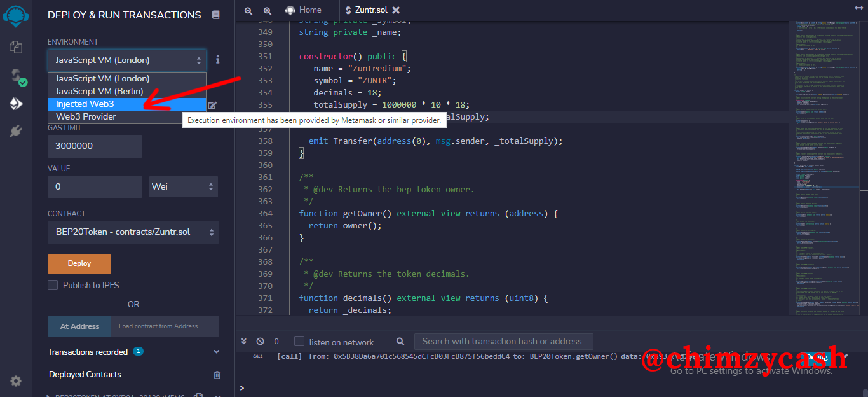Click line number 364 in gutter
The height and width of the screenshot is (397, 868).
[265, 214]
